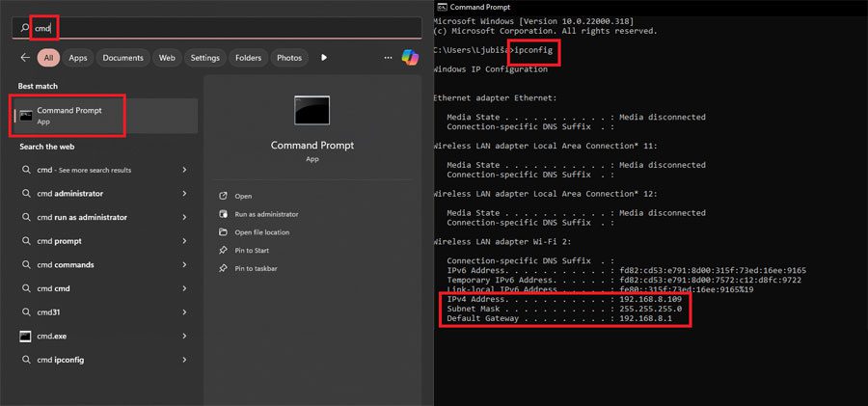The height and width of the screenshot is (406, 868).
Task: Click the magnifier icon in search box
Action: [24, 28]
